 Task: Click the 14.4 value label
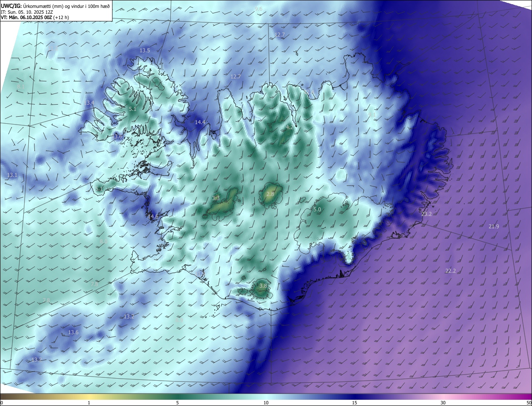coord(200,122)
